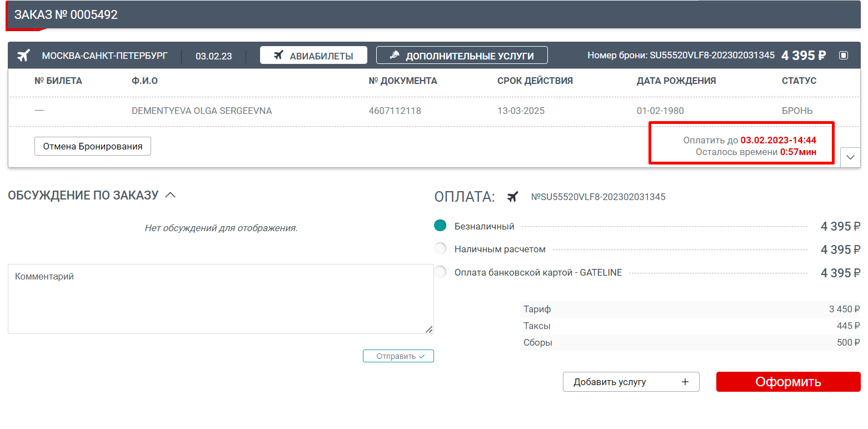The width and height of the screenshot is (868, 429).
Task: Choose Наличным расчетом payment method
Action: click(440, 249)
